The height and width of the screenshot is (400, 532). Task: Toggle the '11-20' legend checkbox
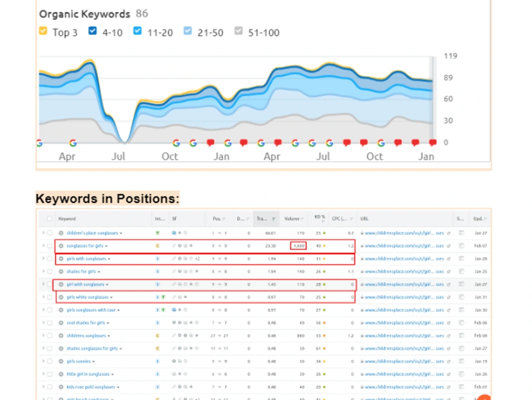(137, 31)
